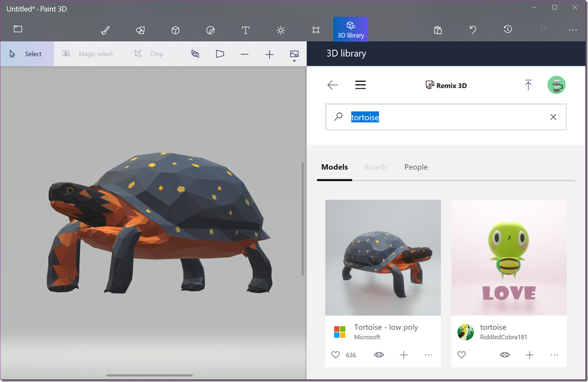588x382 pixels.
Task: Choose Magic select
Action: pos(88,54)
